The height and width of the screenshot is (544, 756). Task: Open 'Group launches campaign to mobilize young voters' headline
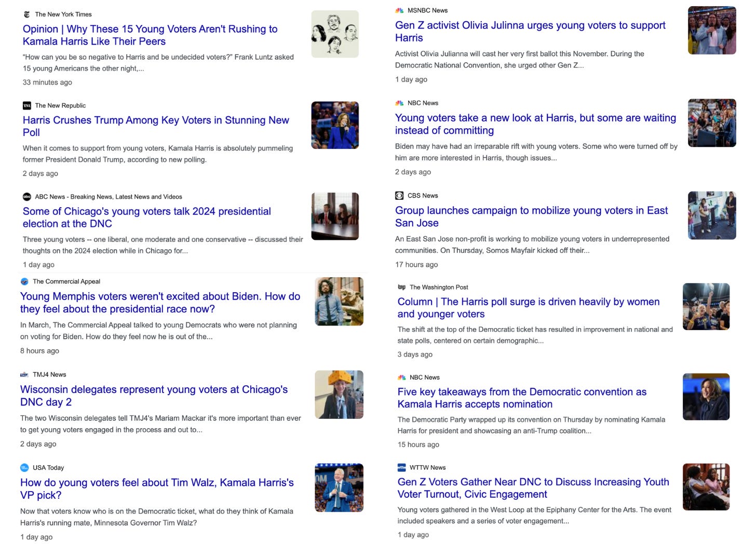click(x=531, y=216)
